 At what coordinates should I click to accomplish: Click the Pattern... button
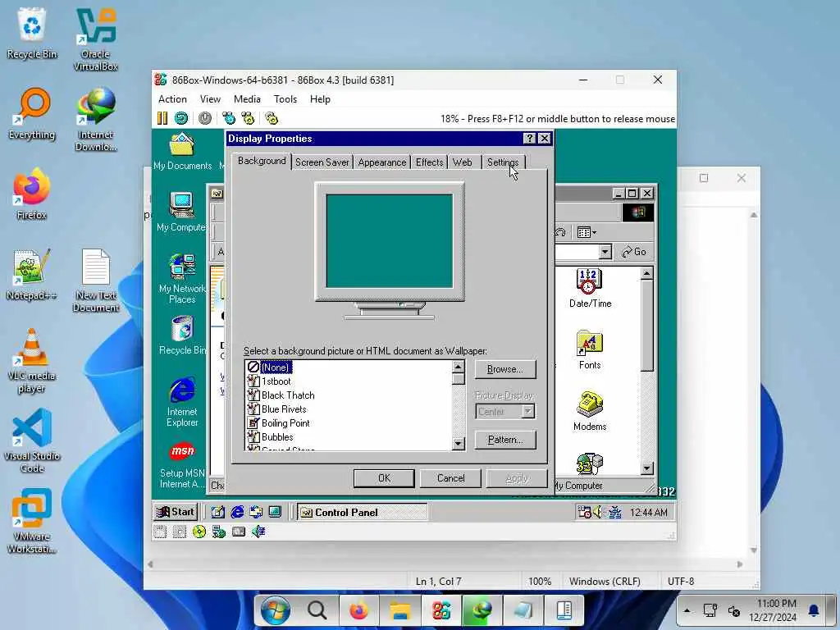pyautogui.click(x=505, y=440)
